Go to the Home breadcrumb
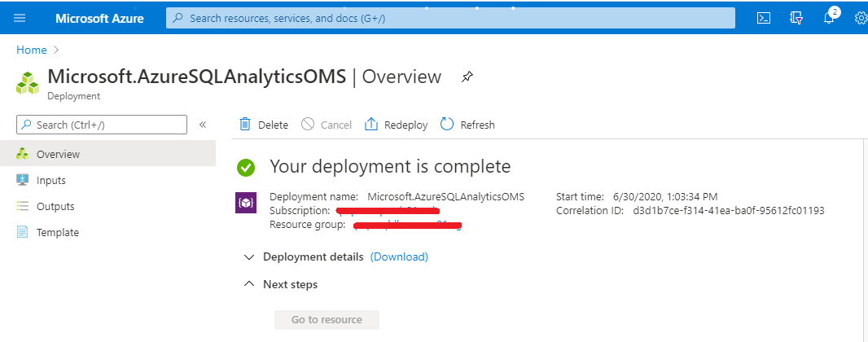 (32, 50)
